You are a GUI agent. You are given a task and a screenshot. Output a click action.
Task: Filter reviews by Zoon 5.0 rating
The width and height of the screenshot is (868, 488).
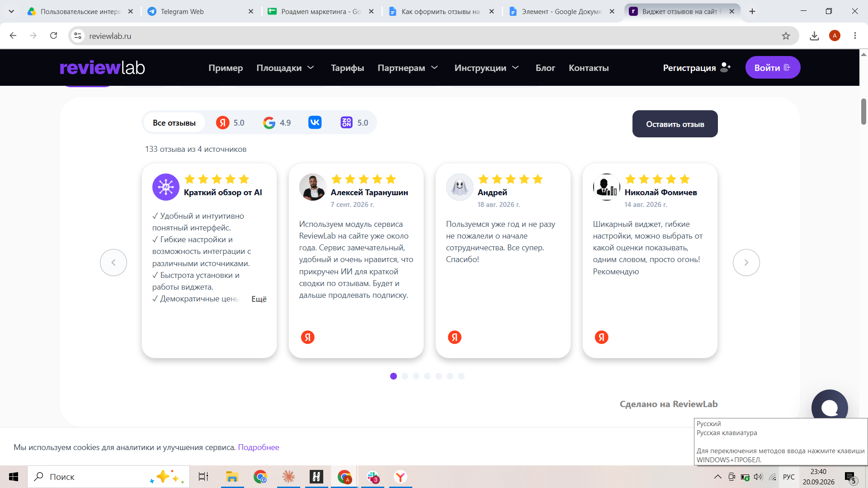coord(354,123)
